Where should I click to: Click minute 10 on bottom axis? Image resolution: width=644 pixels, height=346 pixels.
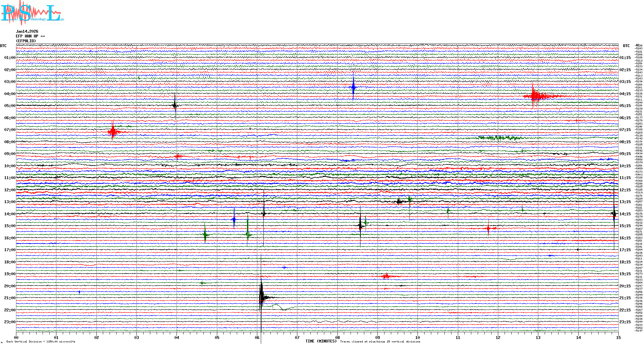pos(417,338)
